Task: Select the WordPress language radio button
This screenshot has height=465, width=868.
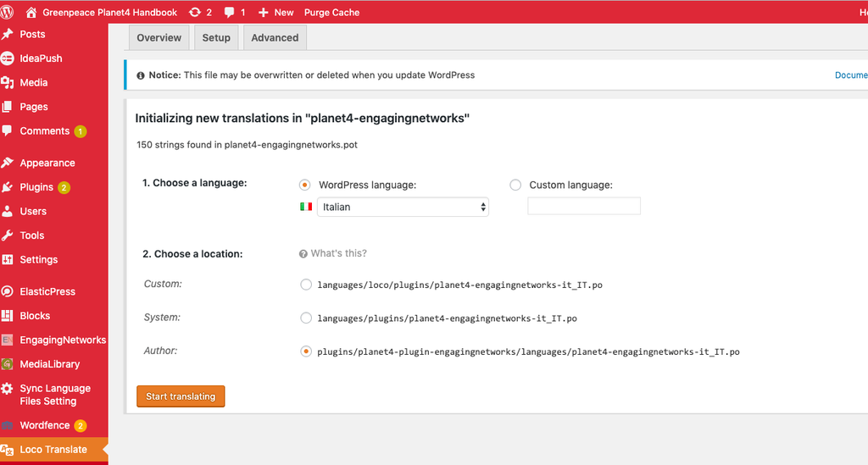Action: pos(304,185)
